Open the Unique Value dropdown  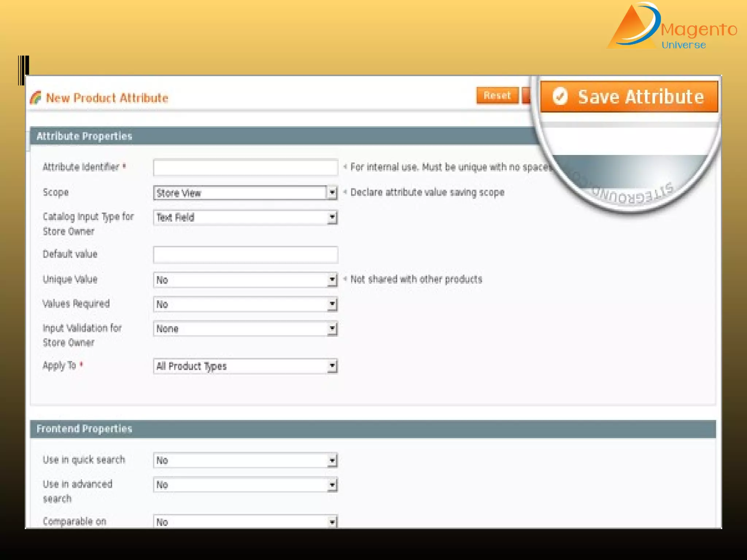coord(245,280)
